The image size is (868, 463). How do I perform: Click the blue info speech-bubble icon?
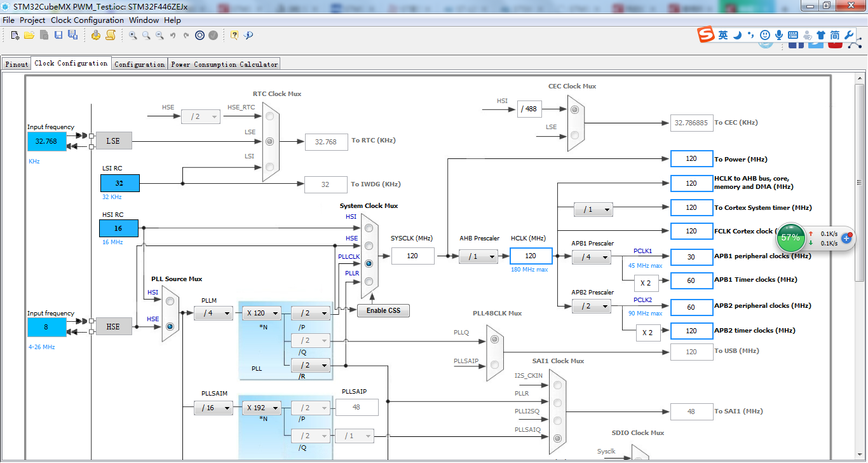click(x=248, y=35)
